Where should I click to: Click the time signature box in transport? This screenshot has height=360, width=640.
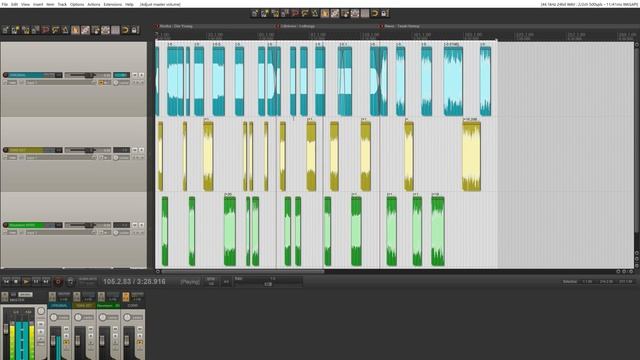[226, 281]
